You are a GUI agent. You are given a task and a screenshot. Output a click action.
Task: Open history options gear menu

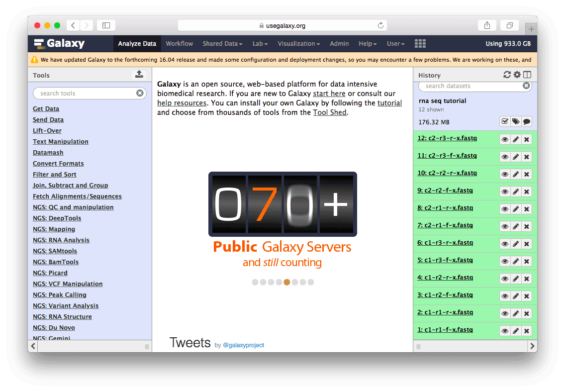pyautogui.click(x=517, y=75)
